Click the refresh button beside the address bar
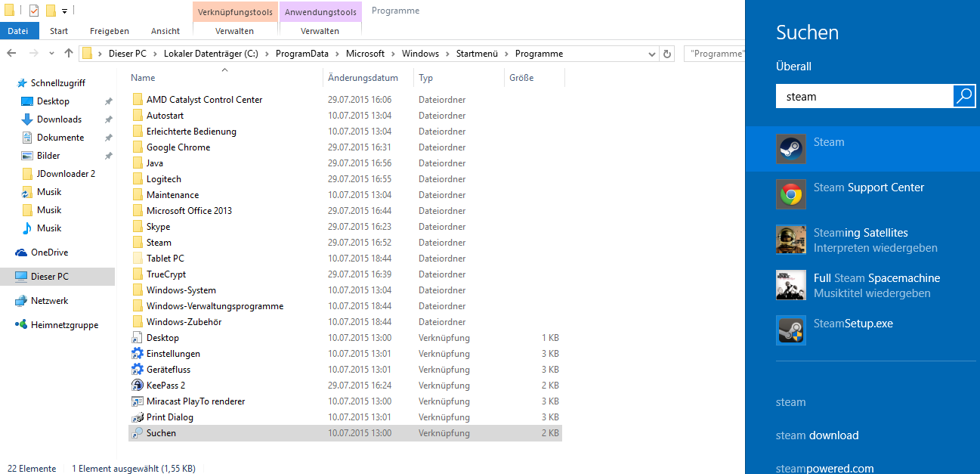Image resolution: width=980 pixels, height=474 pixels. click(x=666, y=54)
